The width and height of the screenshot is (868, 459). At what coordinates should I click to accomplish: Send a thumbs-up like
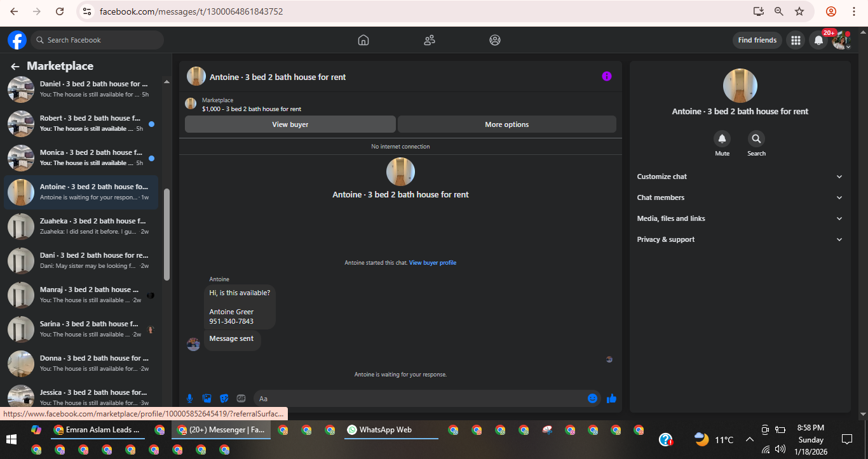[611, 398]
